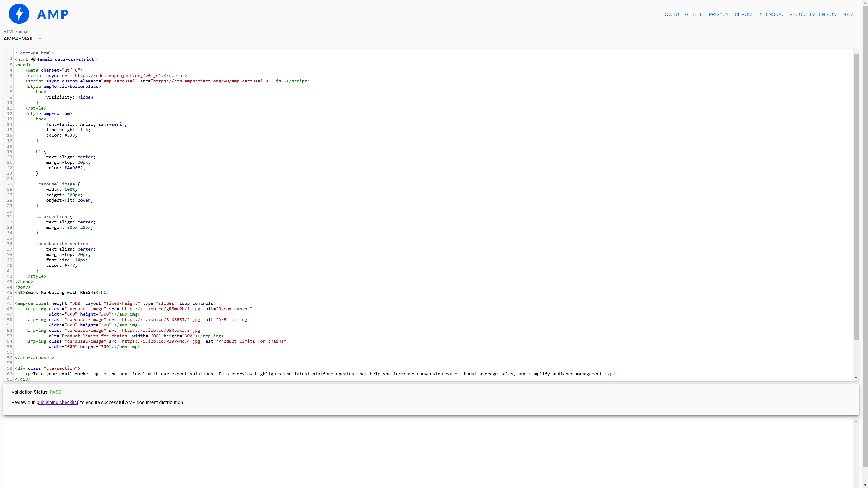Click the code editor scroll-down arrow
This screenshot has width=868, height=488.
856,378
